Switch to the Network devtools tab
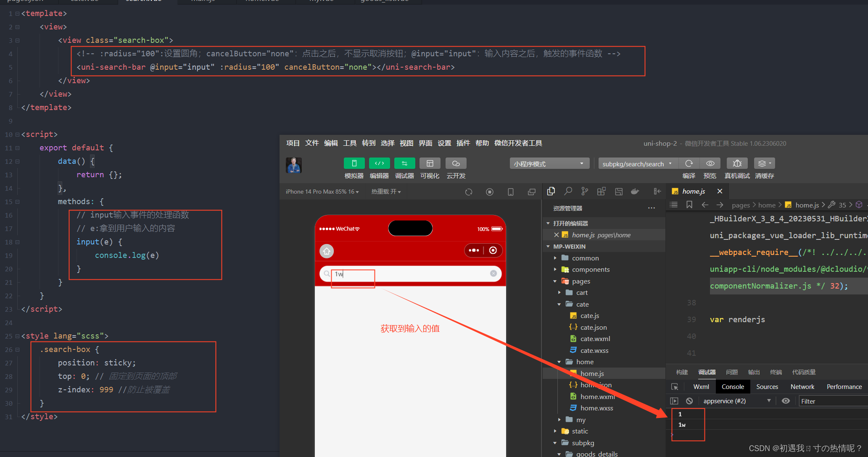The height and width of the screenshot is (457, 868). (x=802, y=387)
